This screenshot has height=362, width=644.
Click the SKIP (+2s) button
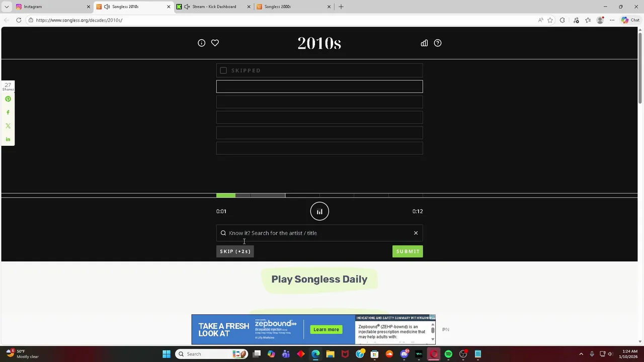235,251
